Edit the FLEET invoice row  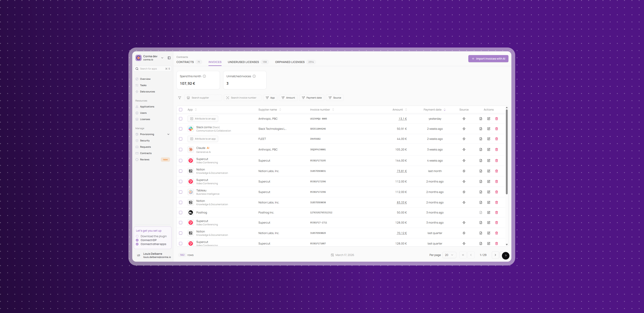click(x=488, y=139)
